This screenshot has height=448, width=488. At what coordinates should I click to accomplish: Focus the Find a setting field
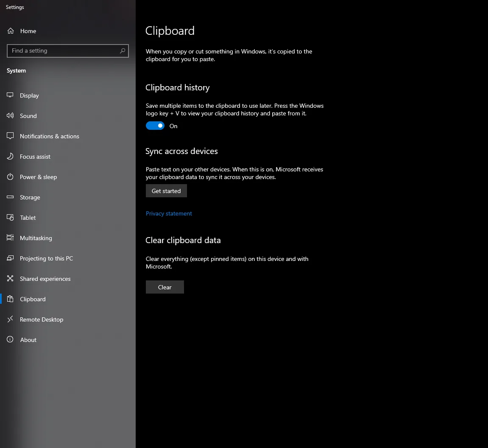click(x=67, y=51)
